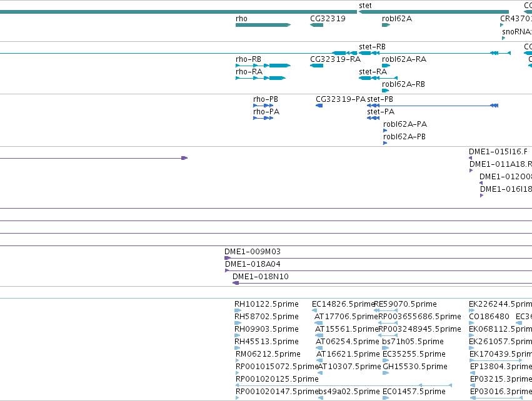532x401 pixels.
Task: Click the RP003655686.5prime EST label
Action: point(419,317)
